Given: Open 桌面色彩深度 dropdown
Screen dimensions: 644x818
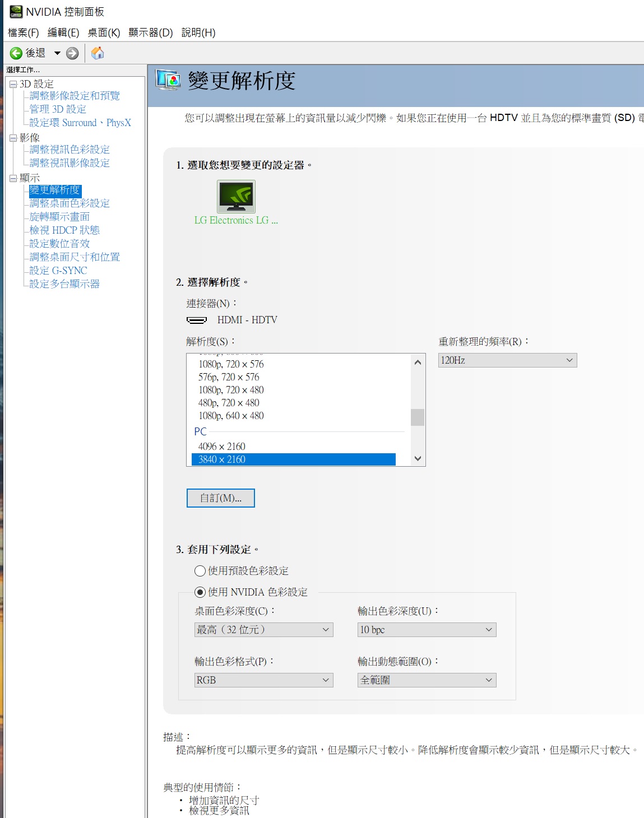Looking at the screenshot, I should pyautogui.click(x=263, y=630).
